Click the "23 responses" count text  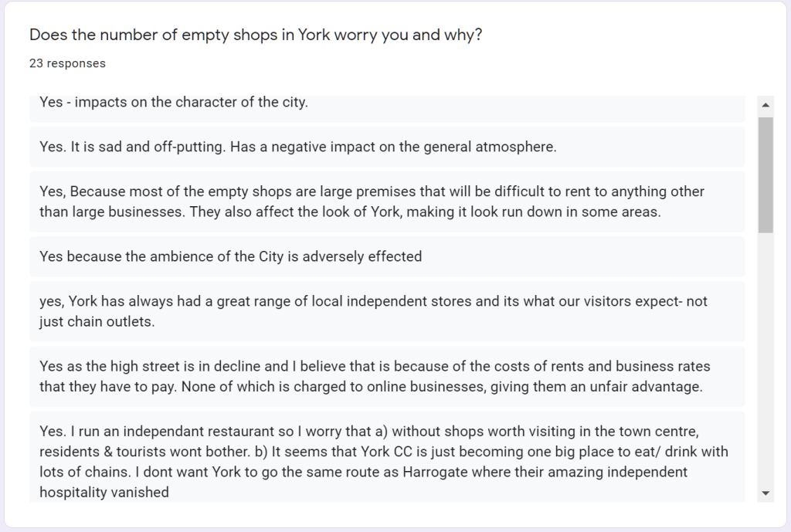tap(67, 63)
